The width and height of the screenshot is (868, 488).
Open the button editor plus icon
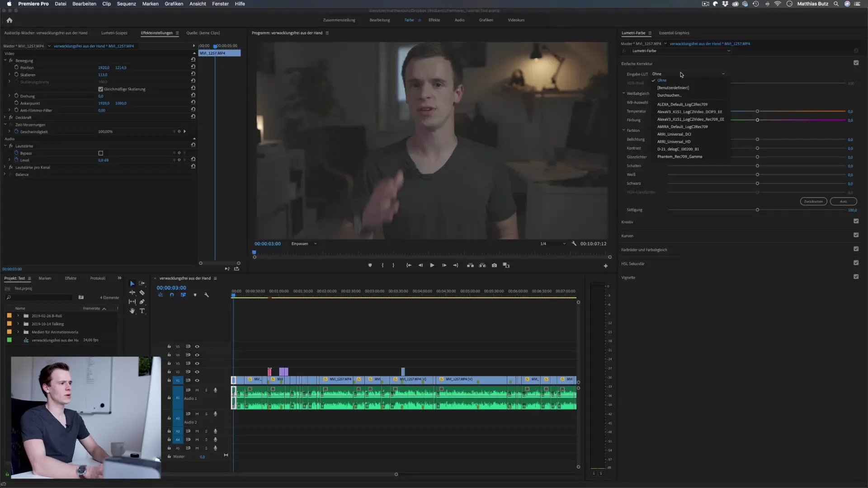click(x=606, y=266)
